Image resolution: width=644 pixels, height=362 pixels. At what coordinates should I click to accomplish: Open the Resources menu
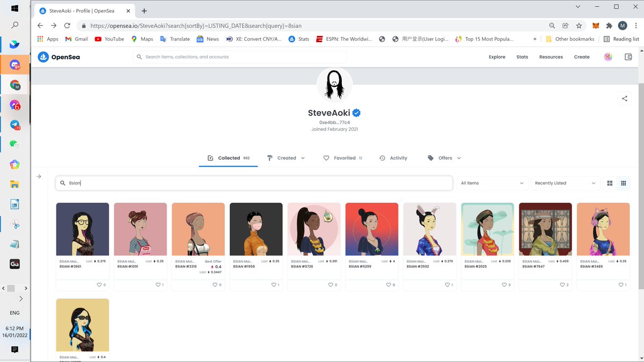click(551, 57)
